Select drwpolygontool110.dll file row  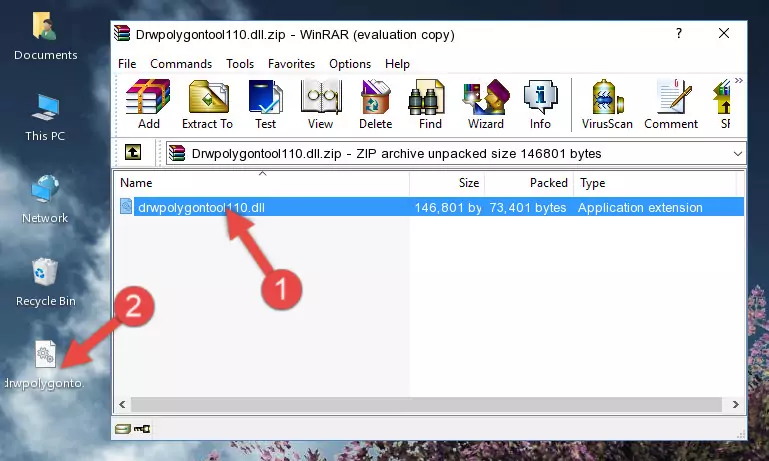(430, 207)
